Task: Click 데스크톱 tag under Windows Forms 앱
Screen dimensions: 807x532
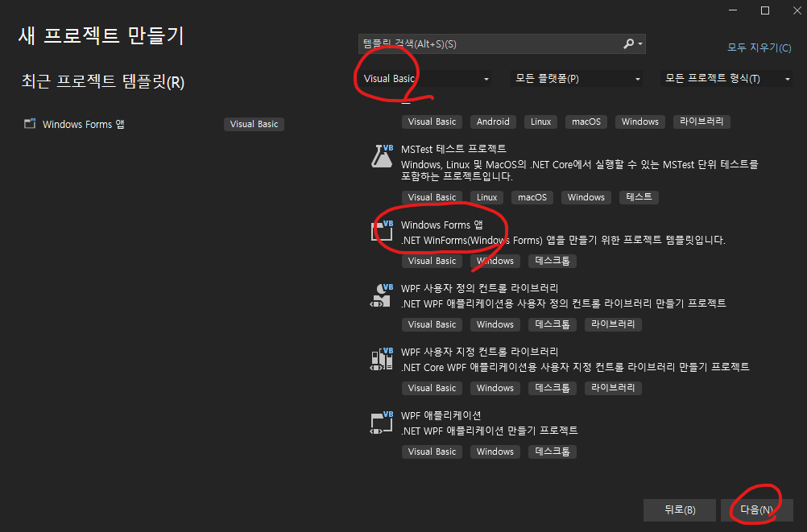Action: point(552,261)
